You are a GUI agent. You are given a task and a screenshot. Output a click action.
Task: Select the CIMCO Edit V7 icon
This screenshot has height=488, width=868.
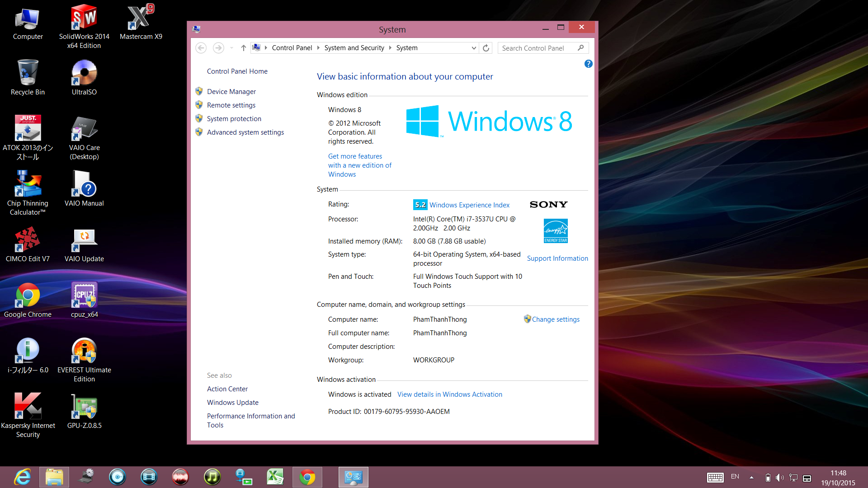28,244
